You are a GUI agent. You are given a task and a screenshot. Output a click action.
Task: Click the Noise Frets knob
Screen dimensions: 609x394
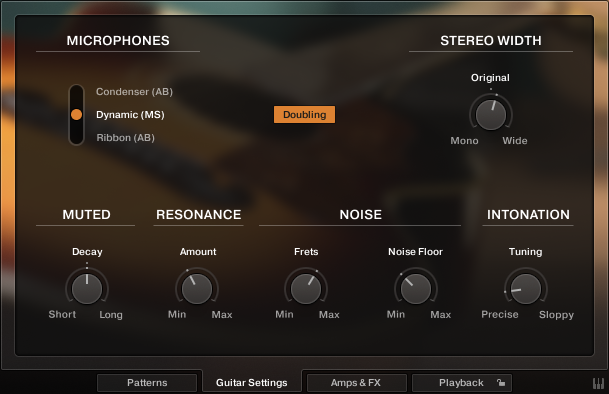pos(306,289)
